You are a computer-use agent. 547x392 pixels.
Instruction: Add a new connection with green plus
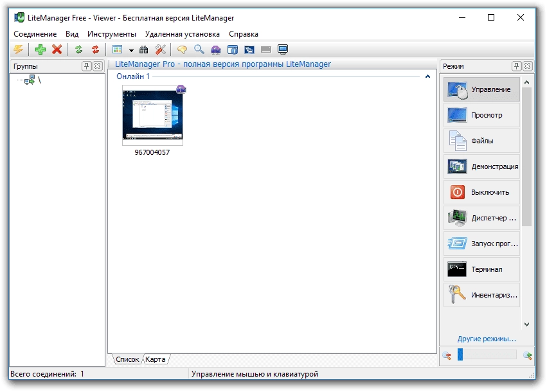40,49
